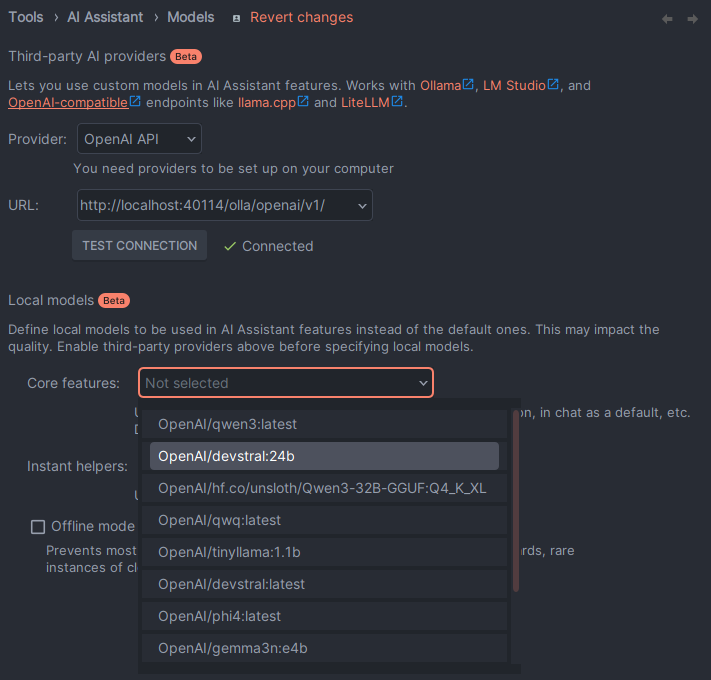Click Revert changes link
This screenshot has height=680, width=711.
click(x=302, y=17)
